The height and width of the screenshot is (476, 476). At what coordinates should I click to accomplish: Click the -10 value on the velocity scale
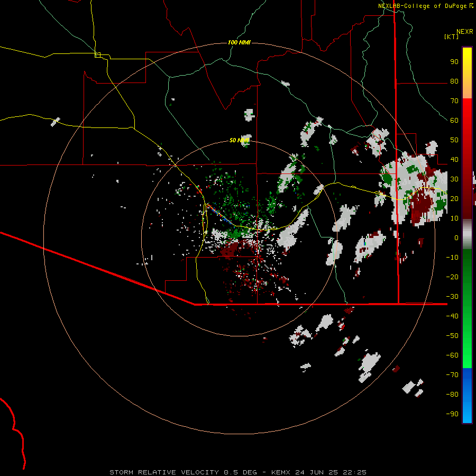[x=452, y=258]
